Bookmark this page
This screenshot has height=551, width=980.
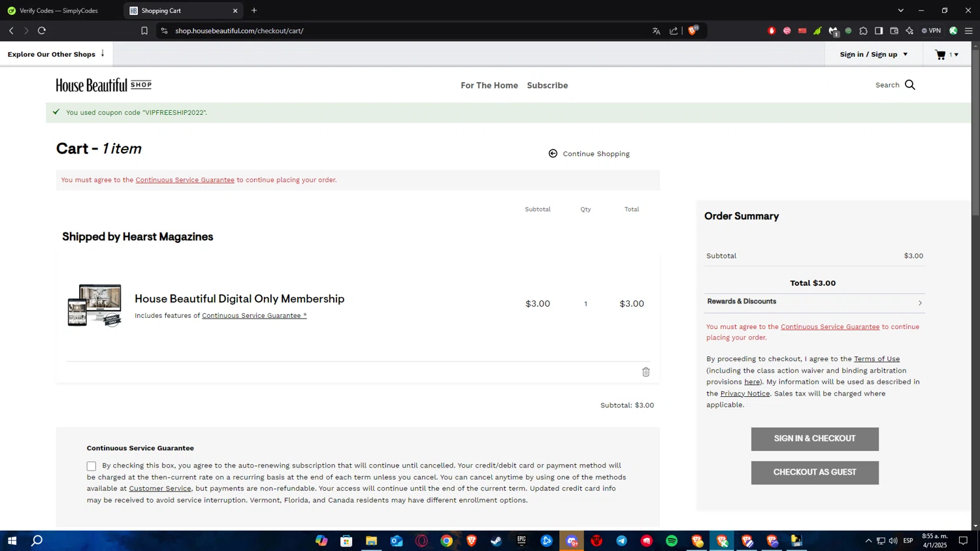coord(144,31)
